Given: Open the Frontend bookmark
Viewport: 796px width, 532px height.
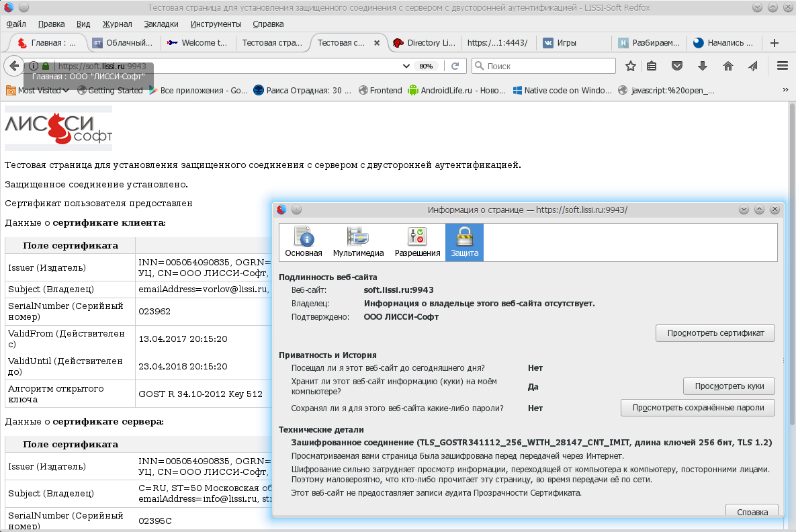Looking at the screenshot, I should (380, 91).
